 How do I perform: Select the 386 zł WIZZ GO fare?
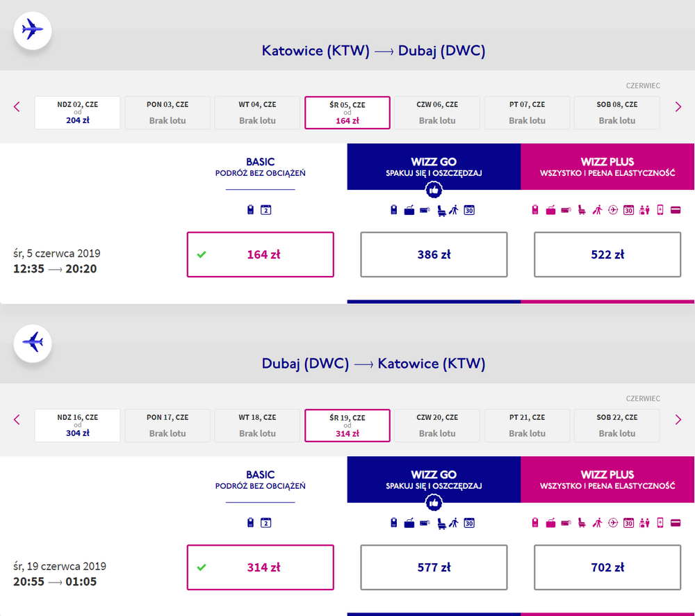click(434, 254)
